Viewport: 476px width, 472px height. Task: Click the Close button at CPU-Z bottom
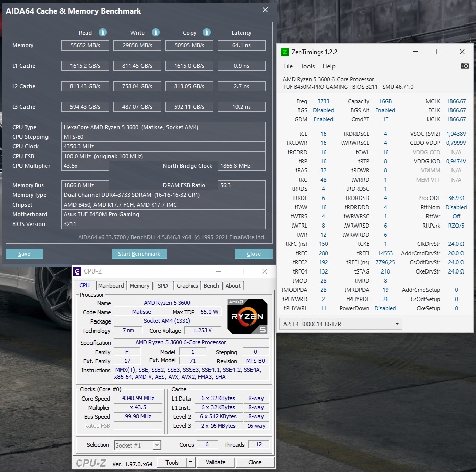pos(255,462)
